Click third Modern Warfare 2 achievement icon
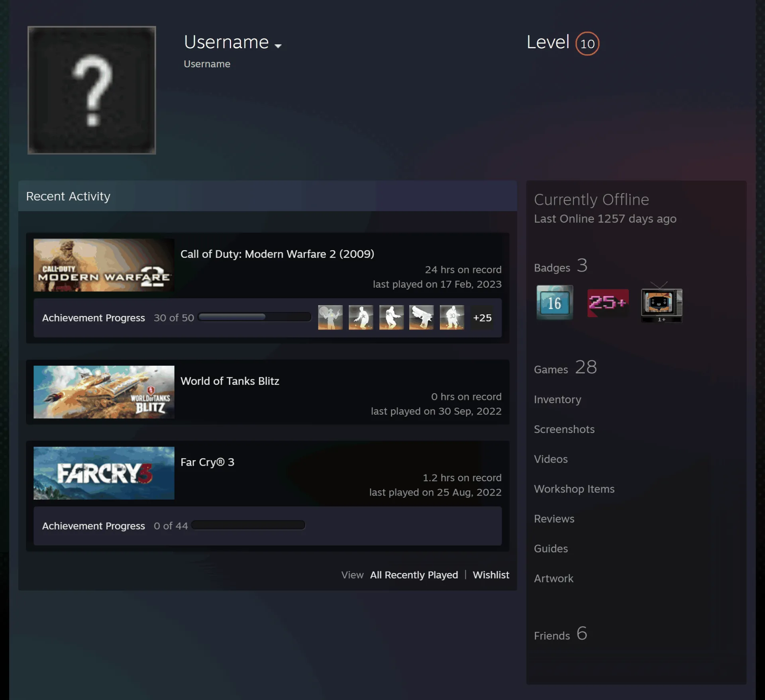The width and height of the screenshot is (765, 700). (391, 318)
